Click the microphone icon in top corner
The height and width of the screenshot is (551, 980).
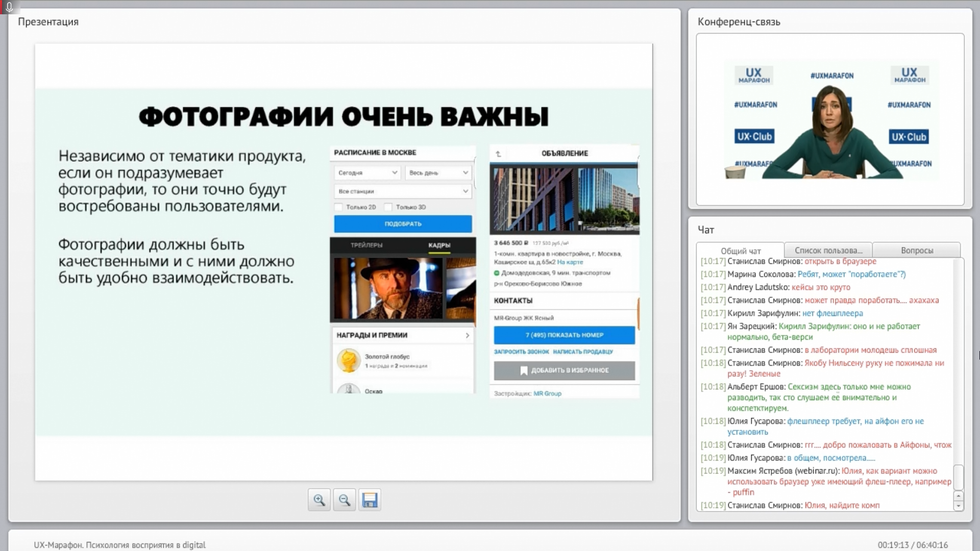(9, 7)
